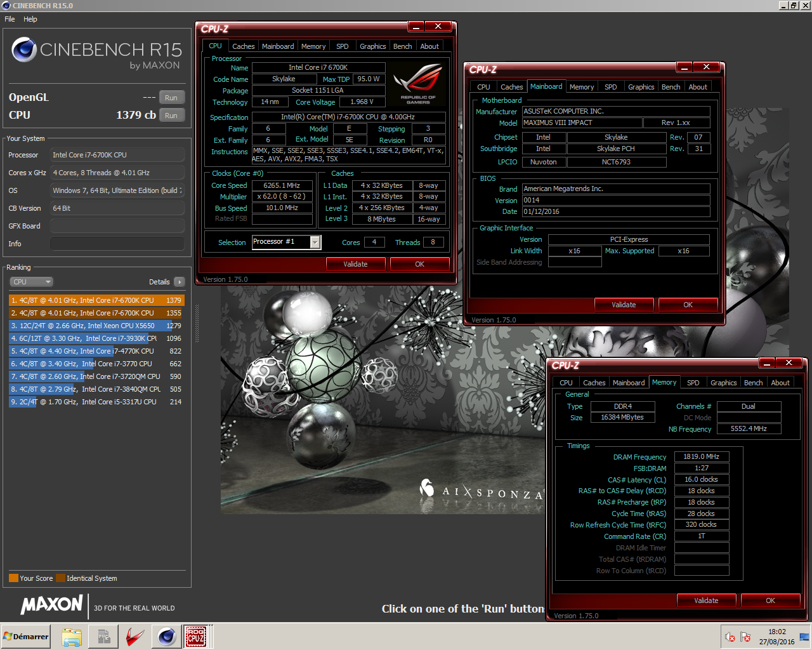Viewport: 812px width, 650px height.
Task: Expand ranking Details arrow button
Action: [180, 282]
